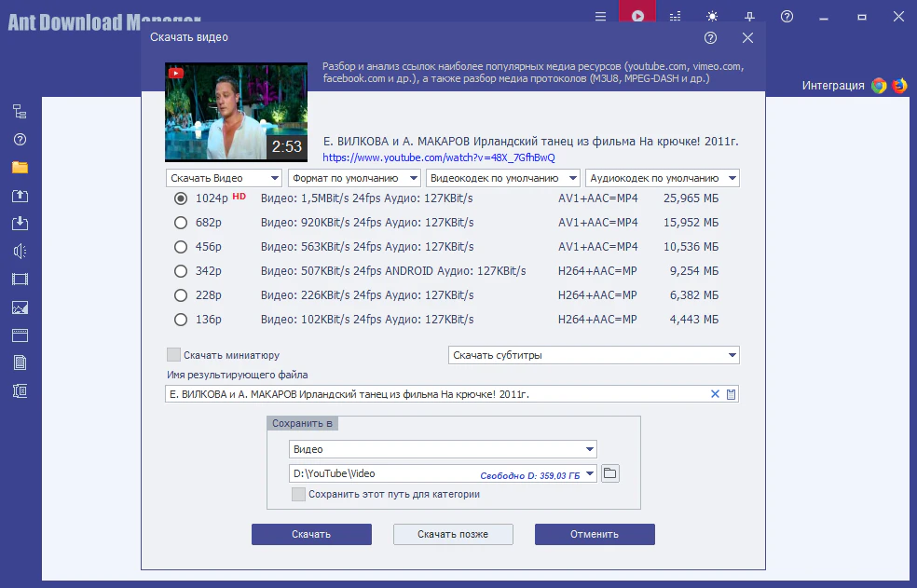Click the Chrome integration icon
This screenshot has height=588, width=917.
coord(879,86)
